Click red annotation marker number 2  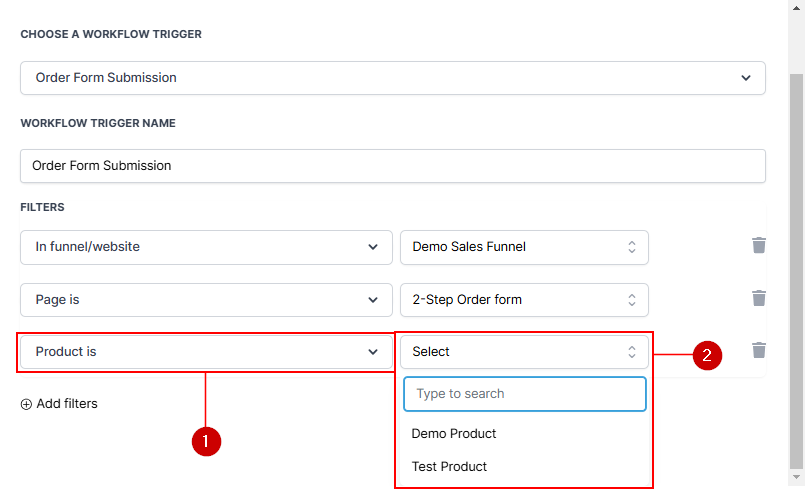708,355
